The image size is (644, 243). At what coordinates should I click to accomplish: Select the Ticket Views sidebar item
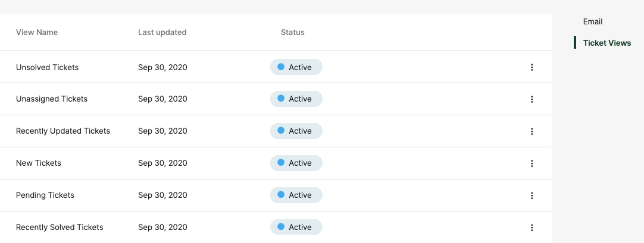tap(607, 43)
